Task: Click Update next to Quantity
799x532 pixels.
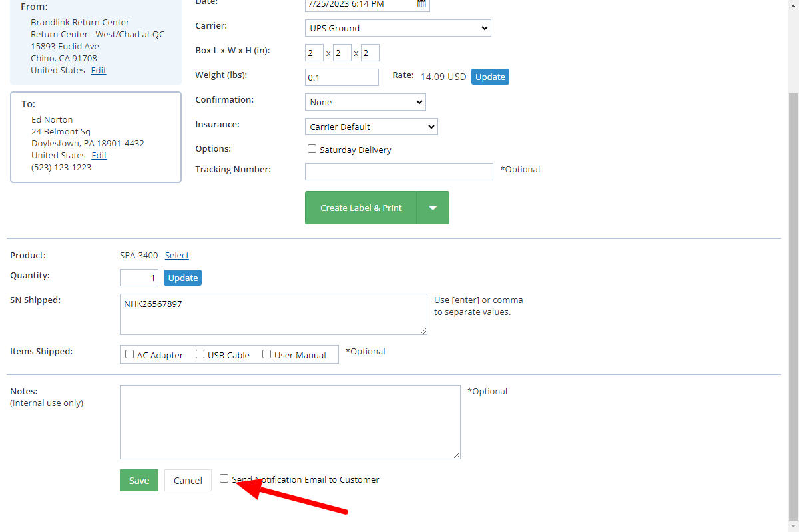Action: [182, 278]
